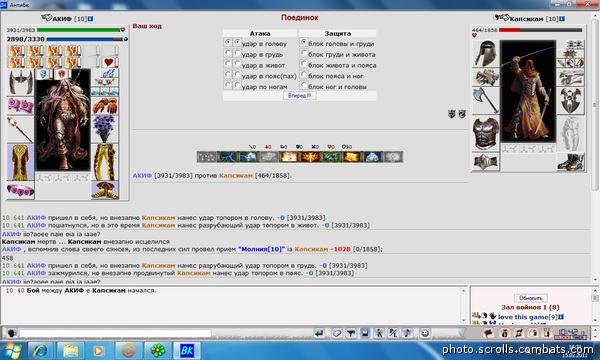Viewport: 600px width, 360px height.
Task: Click Капсикам's helmet equipment icon
Action: click(485, 54)
